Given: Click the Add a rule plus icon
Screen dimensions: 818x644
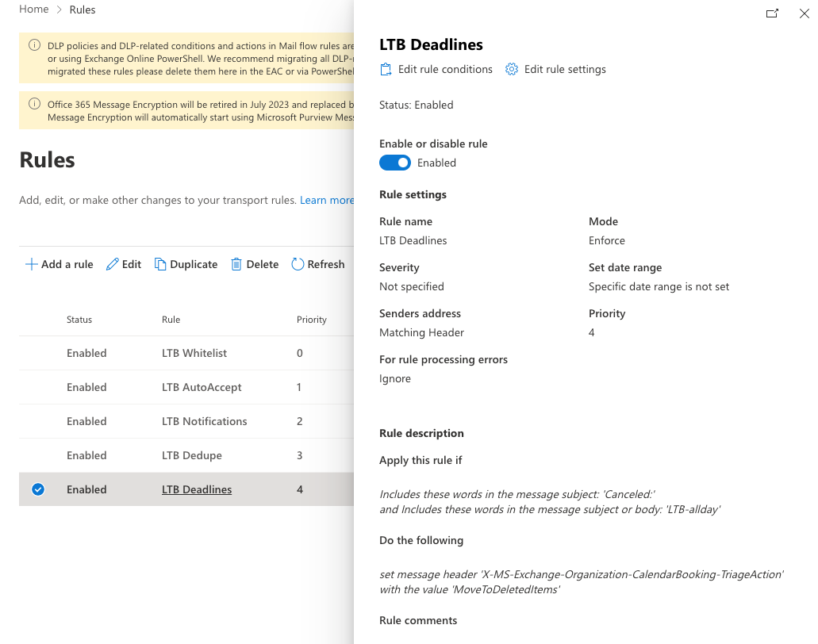Looking at the screenshot, I should pos(31,264).
